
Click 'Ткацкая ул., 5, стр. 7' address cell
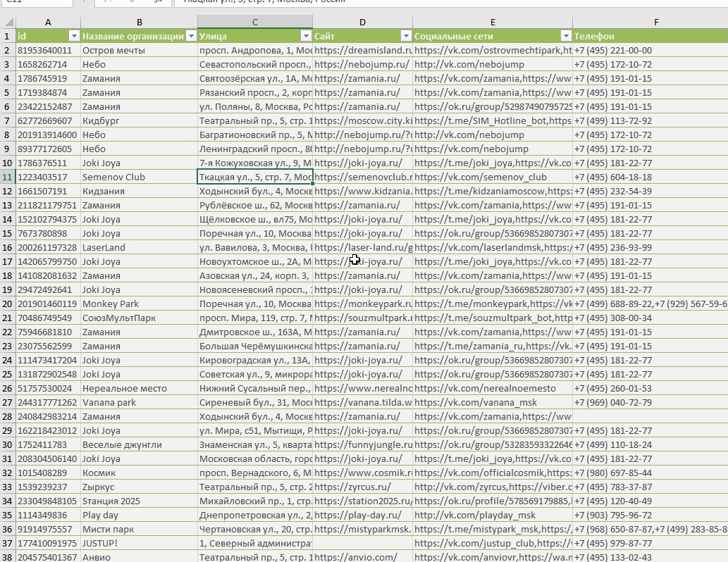click(255, 177)
